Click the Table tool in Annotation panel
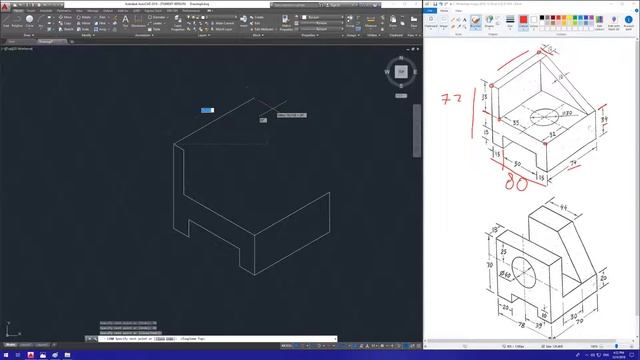640x360 pixels. [154, 29]
